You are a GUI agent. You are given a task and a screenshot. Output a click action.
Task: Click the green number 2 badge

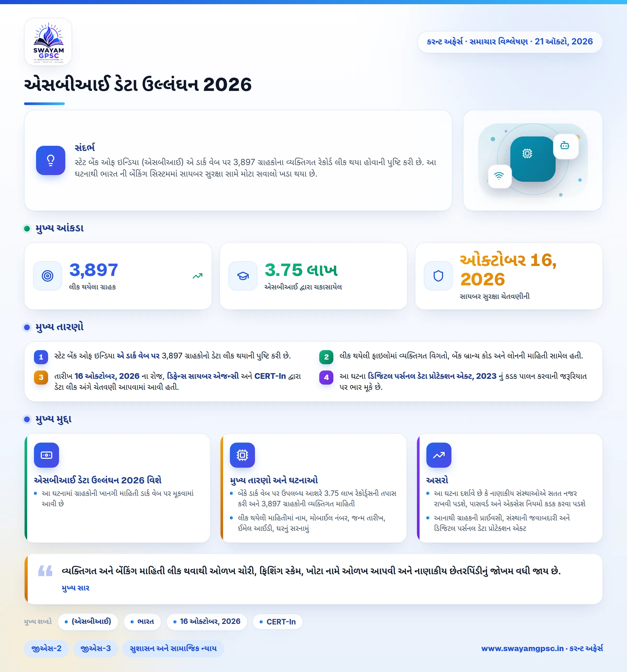pos(326,357)
